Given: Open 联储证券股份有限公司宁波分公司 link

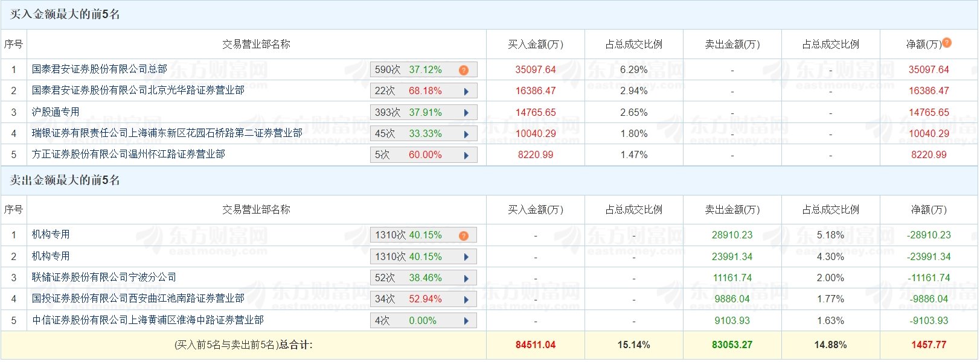Looking at the screenshot, I should 104,278.
